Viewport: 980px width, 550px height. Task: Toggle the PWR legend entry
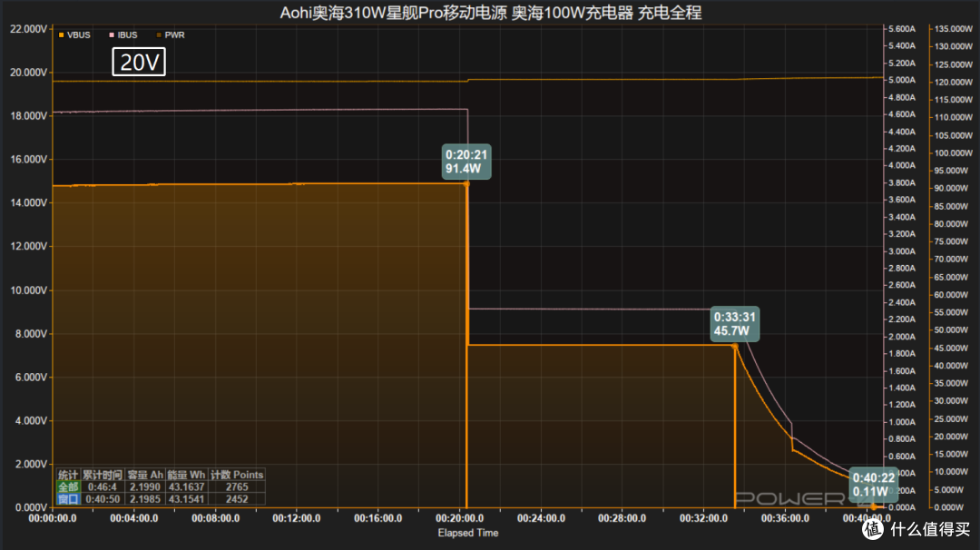click(x=171, y=35)
